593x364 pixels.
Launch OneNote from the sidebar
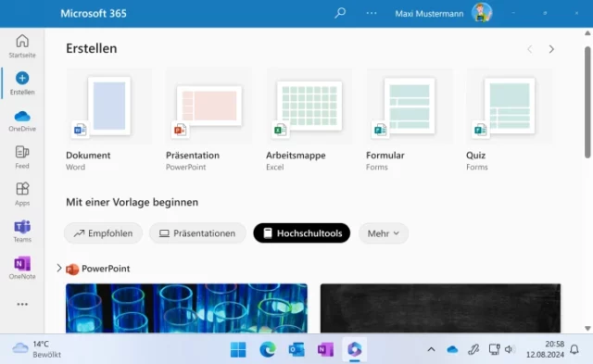tap(22, 268)
